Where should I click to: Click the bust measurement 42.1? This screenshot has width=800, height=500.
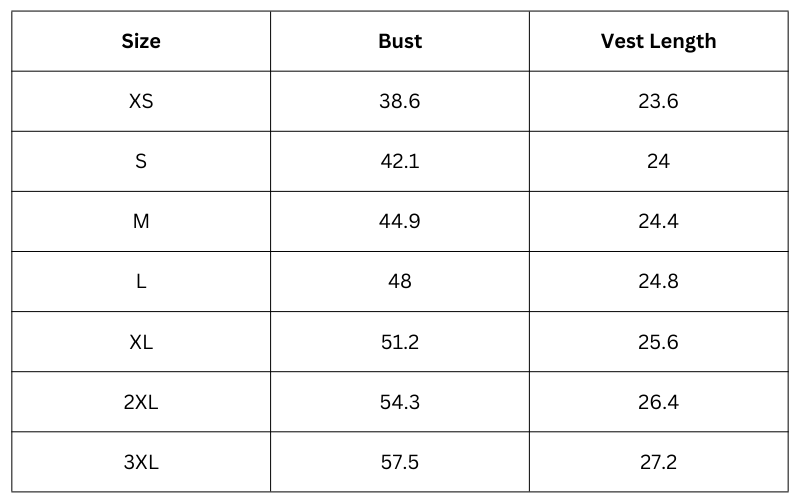(x=400, y=161)
